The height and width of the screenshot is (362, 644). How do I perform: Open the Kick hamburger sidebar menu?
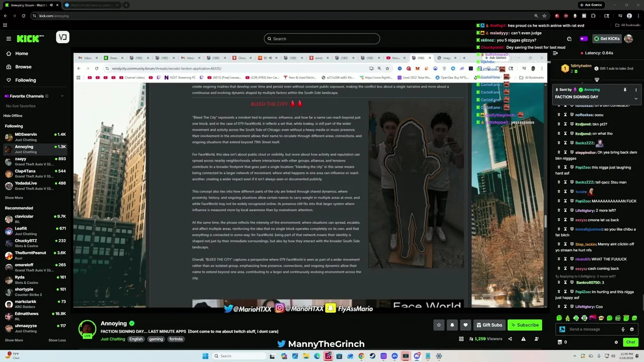(9, 39)
